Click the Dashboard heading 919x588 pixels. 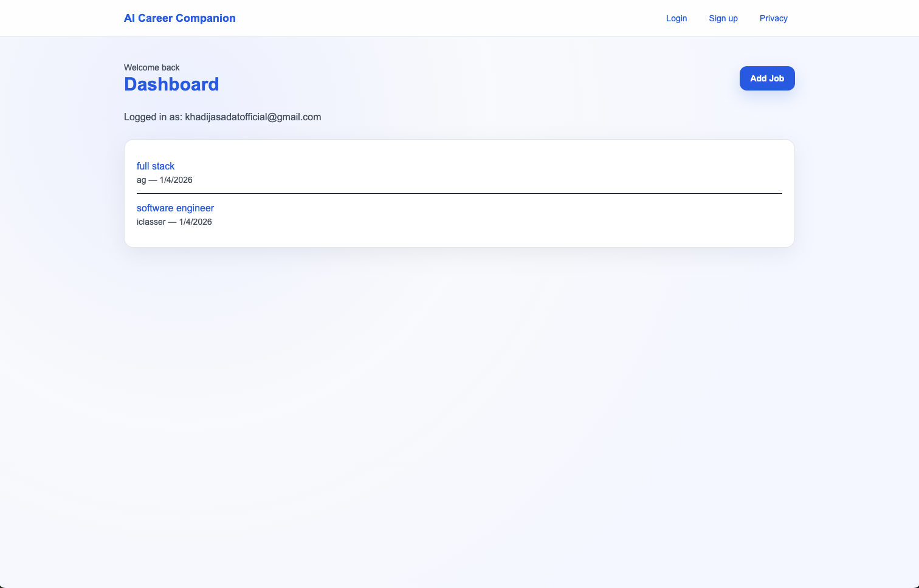click(x=171, y=84)
